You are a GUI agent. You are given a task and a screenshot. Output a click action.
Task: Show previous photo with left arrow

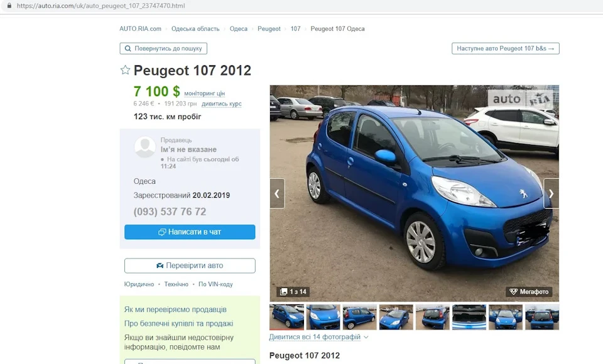click(277, 193)
